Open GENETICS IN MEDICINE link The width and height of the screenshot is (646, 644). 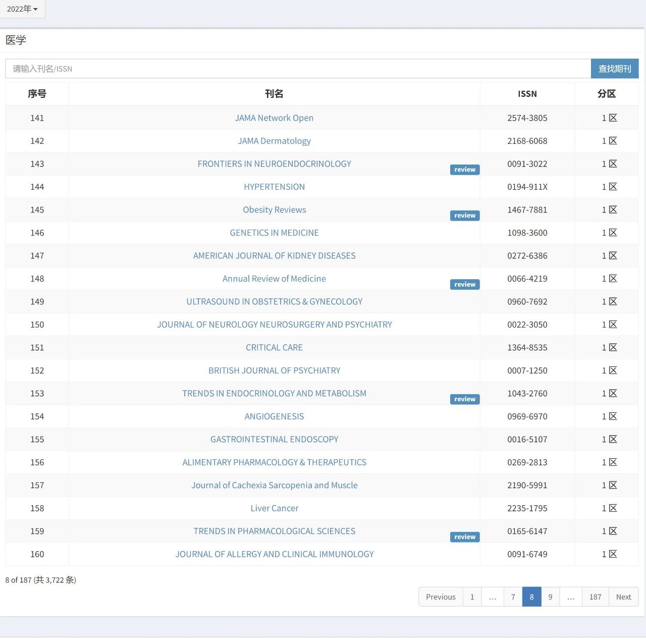pos(274,233)
